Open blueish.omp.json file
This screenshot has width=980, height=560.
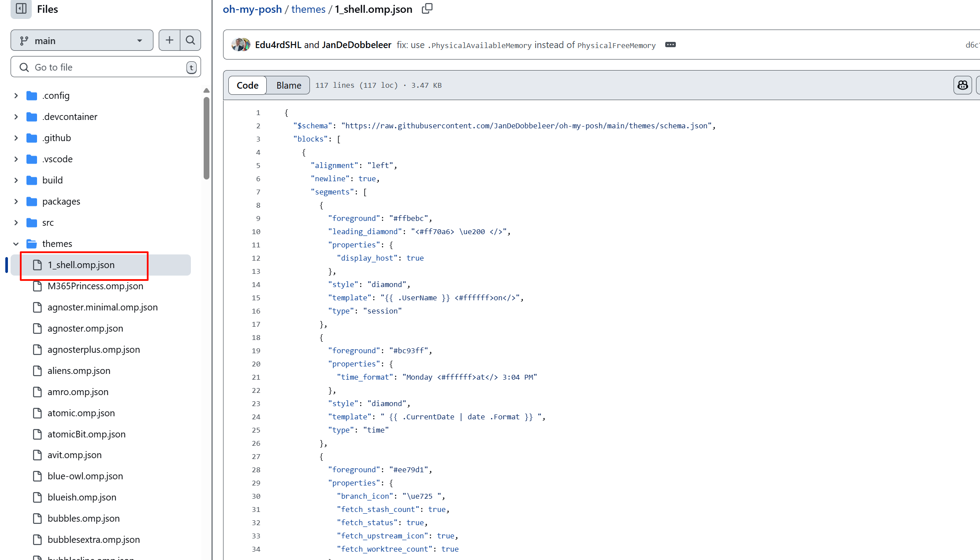[82, 497]
